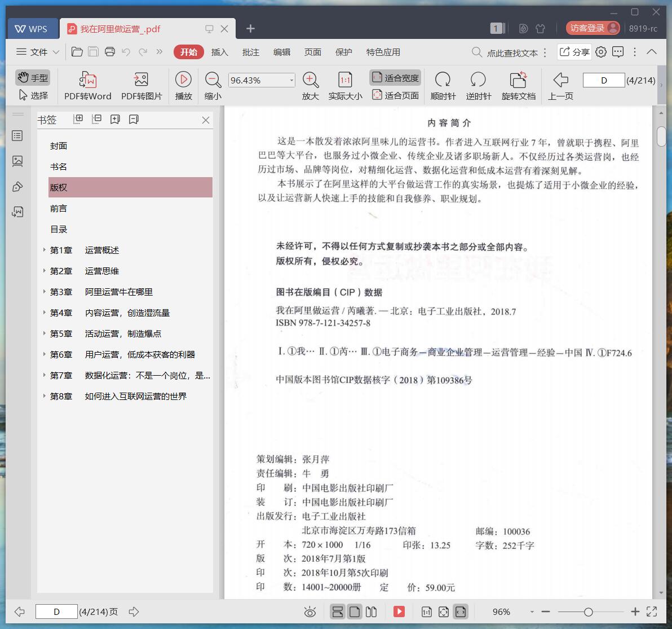Click the page number field in bottom bar
The width and height of the screenshot is (672, 629).
point(56,612)
